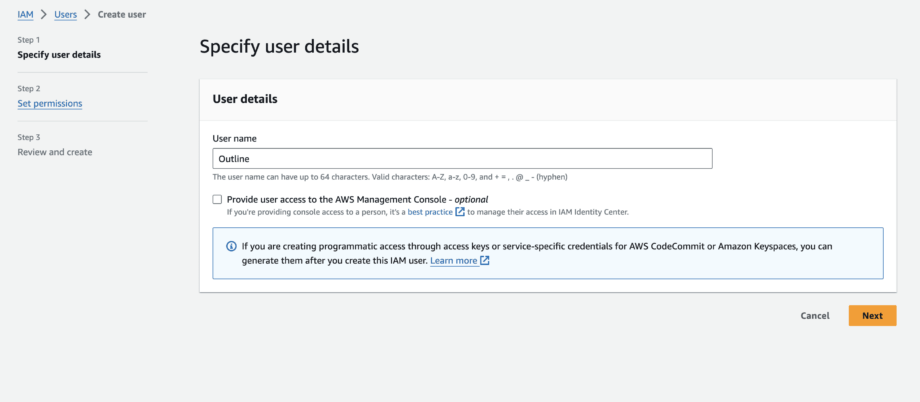Image resolution: width=920 pixels, height=402 pixels.
Task: Click the Step 3 label
Action: pyautogui.click(x=29, y=137)
